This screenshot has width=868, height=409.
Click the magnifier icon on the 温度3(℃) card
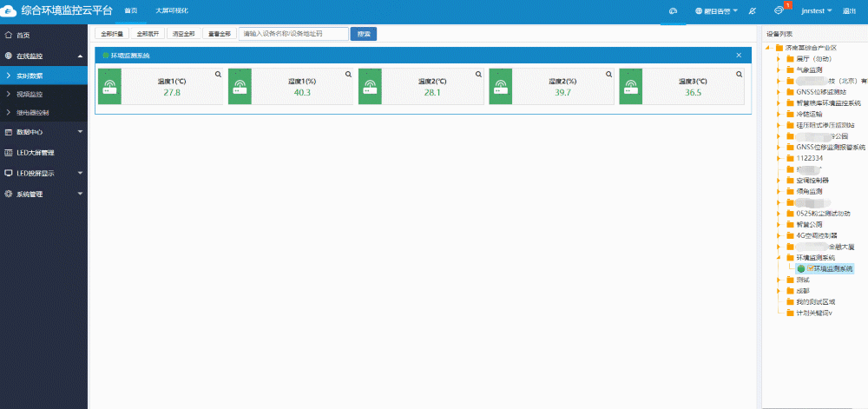[x=739, y=74]
